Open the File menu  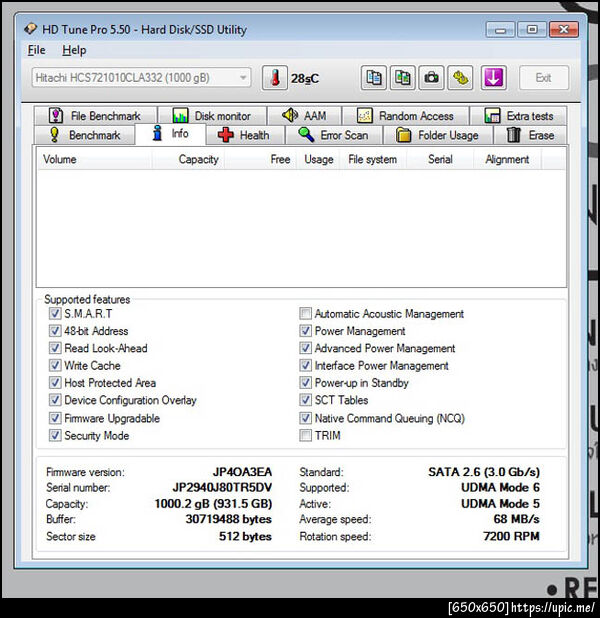click(x=36, y=50)
